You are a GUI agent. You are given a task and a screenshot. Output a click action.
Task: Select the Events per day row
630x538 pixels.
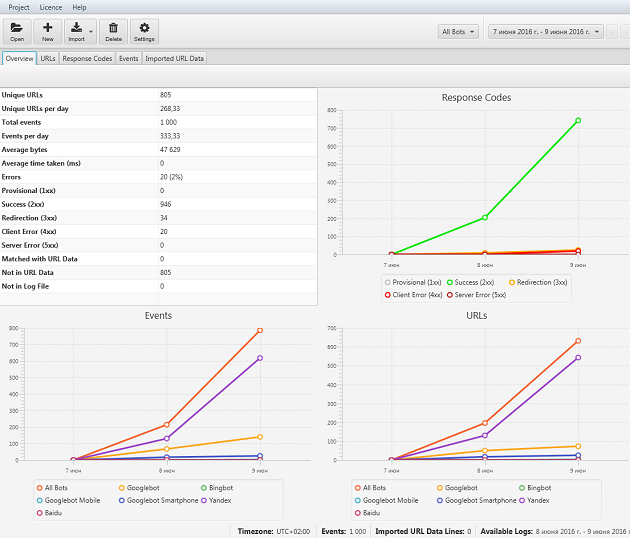tap(159, 136)
